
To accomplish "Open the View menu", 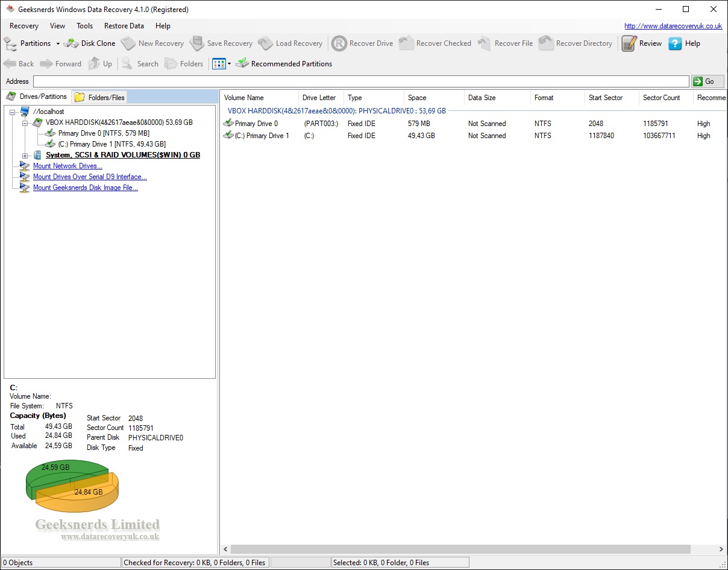I will (x=58, y=26).
